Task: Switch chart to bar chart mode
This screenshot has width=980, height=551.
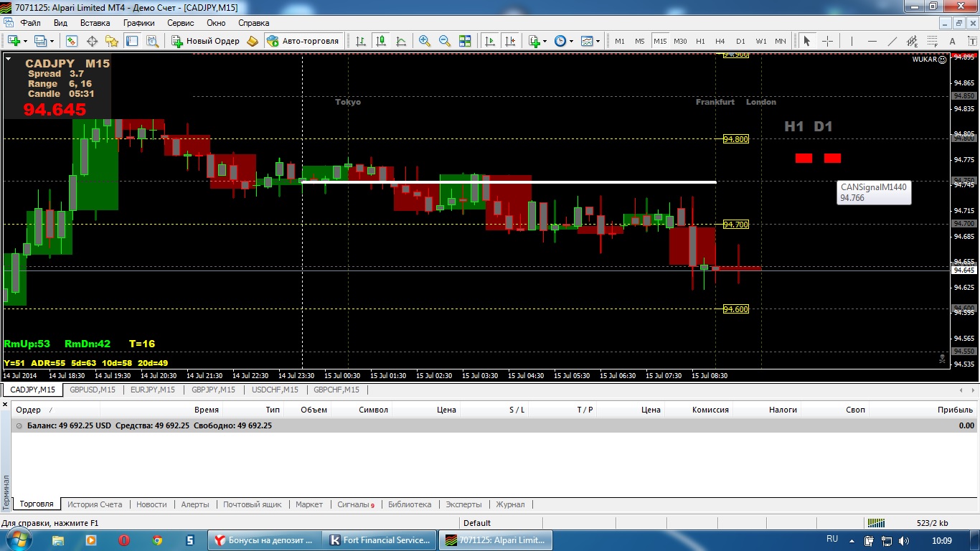Action: pyautogui.click(x=360, y=41)
